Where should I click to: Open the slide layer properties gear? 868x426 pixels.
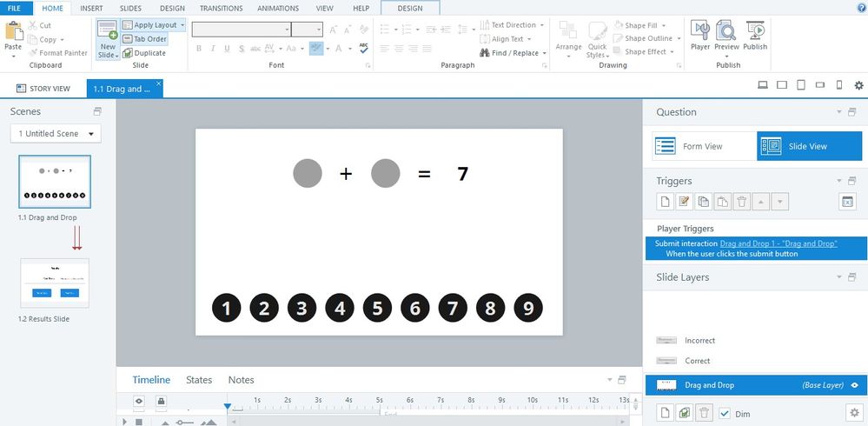852,413
